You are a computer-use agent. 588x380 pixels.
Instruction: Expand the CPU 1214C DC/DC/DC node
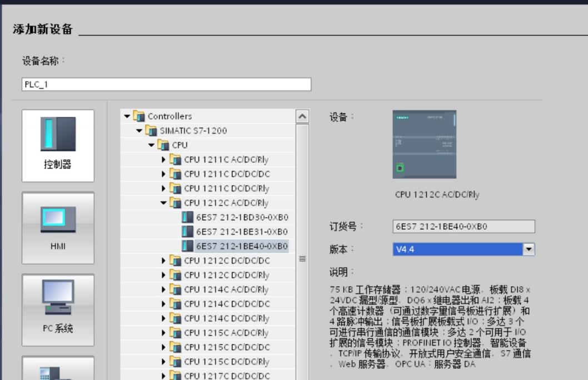coord(163,304)
